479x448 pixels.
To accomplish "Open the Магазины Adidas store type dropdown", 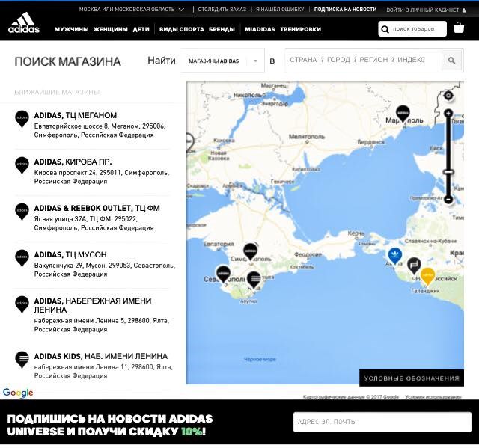I will (x=222, y=61).
